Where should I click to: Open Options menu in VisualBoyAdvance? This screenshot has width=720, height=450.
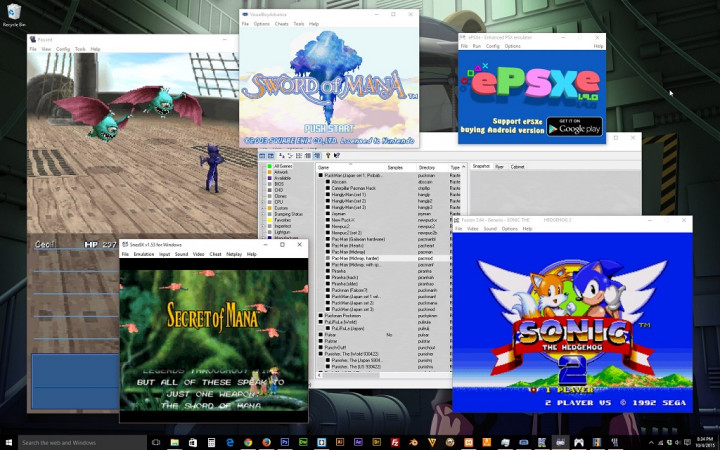click(261, 24)
